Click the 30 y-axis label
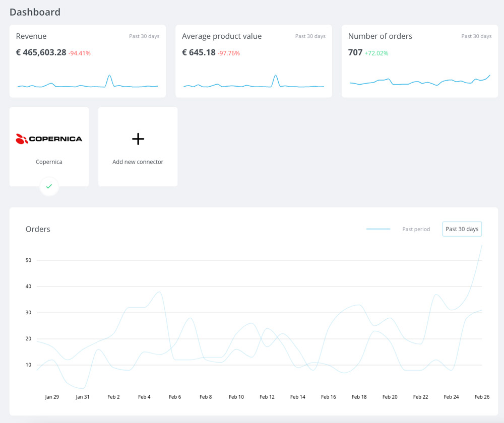The height and width of the screenshot is (423, 504). 28,313
